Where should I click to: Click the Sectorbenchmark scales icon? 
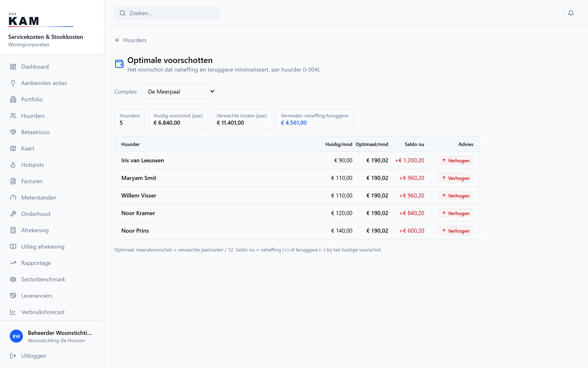pos(13,279)
